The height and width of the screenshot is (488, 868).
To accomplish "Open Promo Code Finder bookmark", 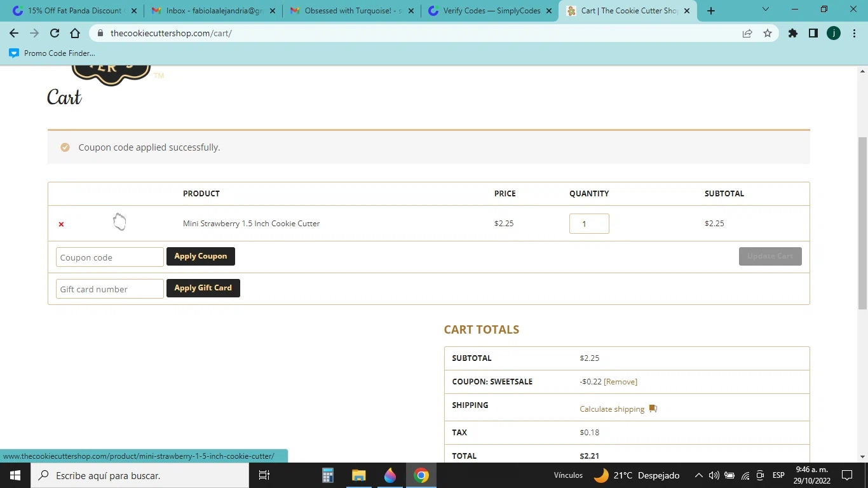I will pyautogui.click(x=52, y=53).
